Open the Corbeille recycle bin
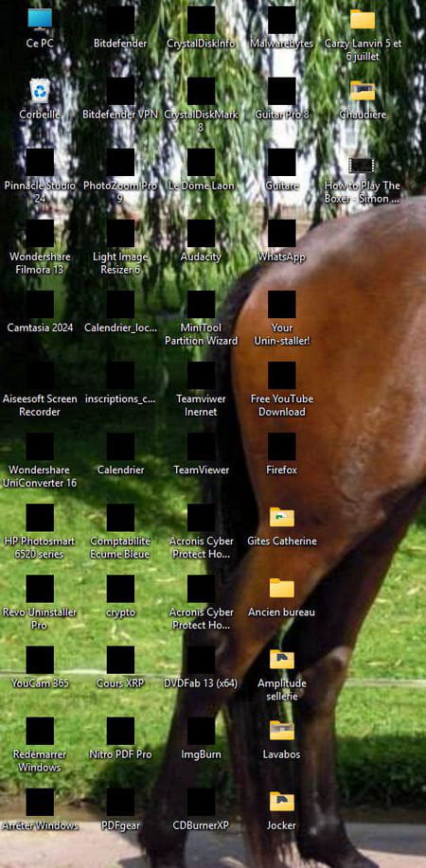 pos(40,91)
